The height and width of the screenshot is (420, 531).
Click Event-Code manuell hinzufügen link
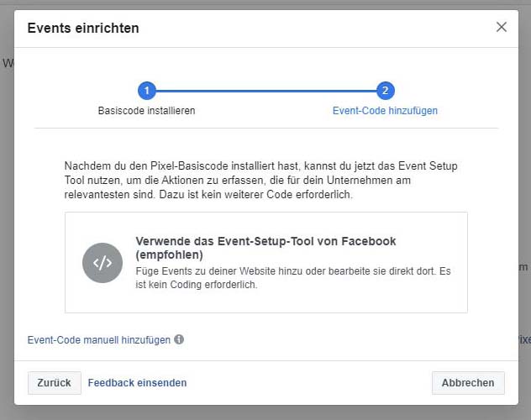click(99, 340)
